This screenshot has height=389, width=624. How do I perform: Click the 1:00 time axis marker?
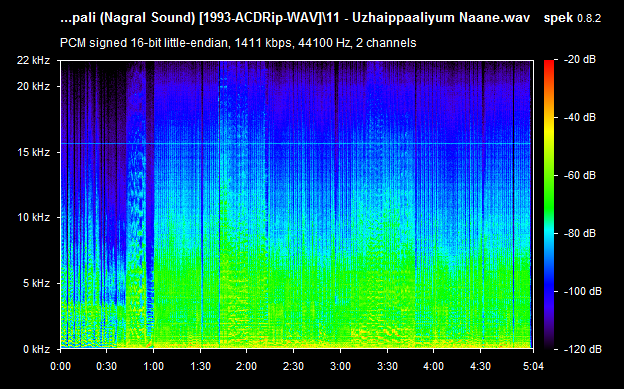tap(154, 366)
